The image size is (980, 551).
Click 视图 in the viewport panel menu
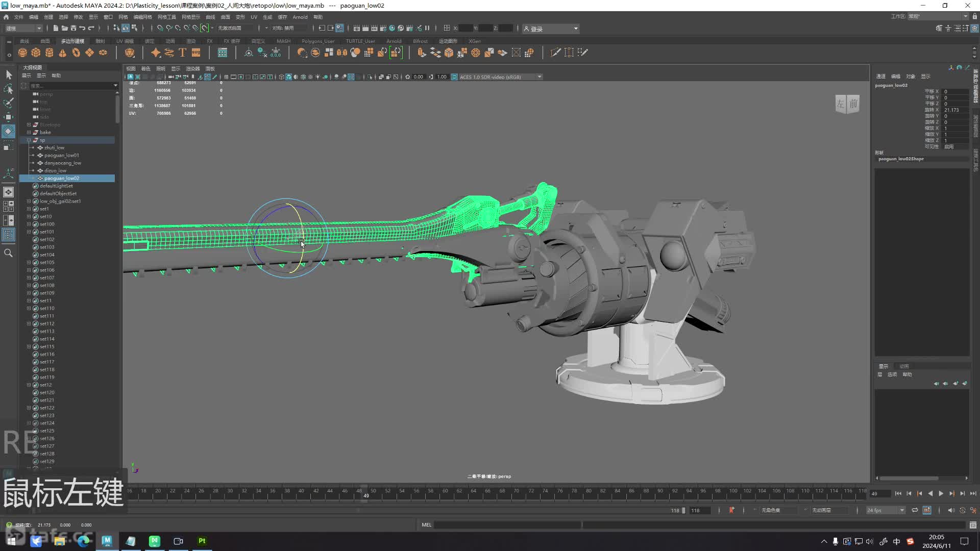pyautogui.click(x=131, y=68)
